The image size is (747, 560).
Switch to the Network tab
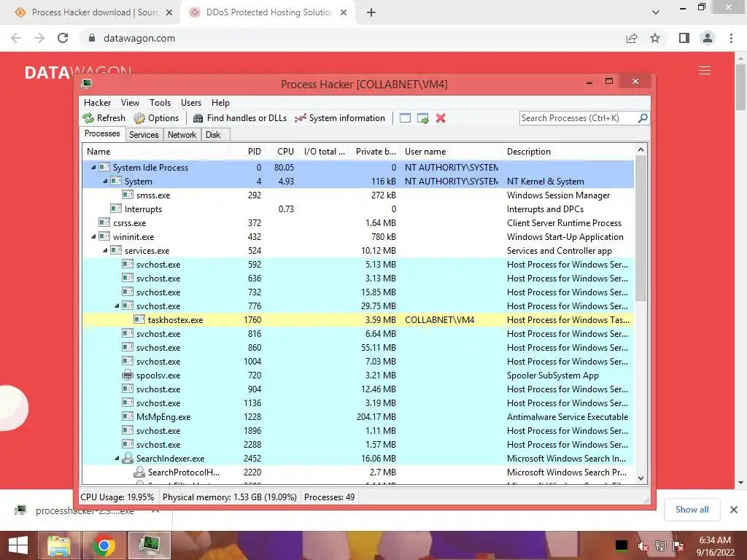[x=182, y=135]
